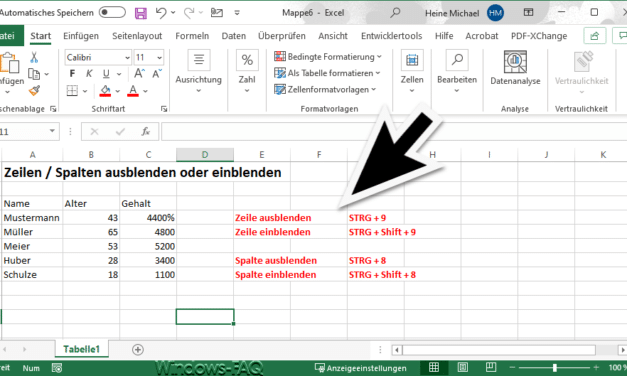Click the cell borders icon
The image size is (627, 376).
pyautogui.click(x=72, y=91)
